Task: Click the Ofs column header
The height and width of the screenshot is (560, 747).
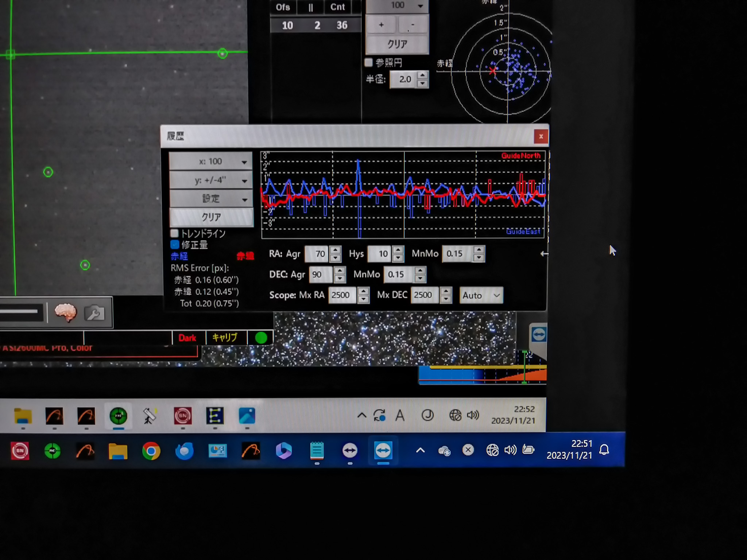Action: click(283, 7)
